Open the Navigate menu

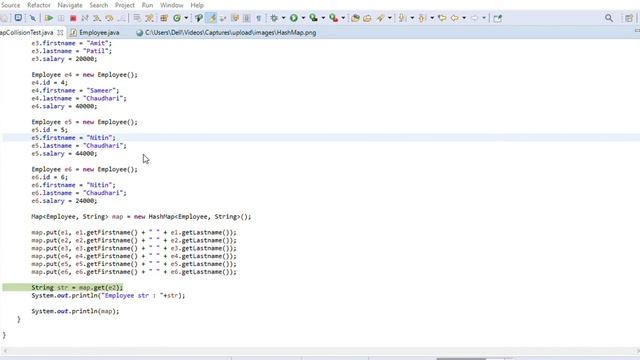70,5
